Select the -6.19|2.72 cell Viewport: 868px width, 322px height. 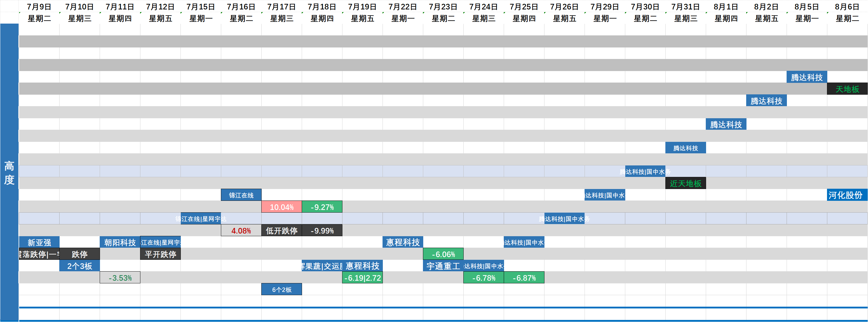point(362,277)
